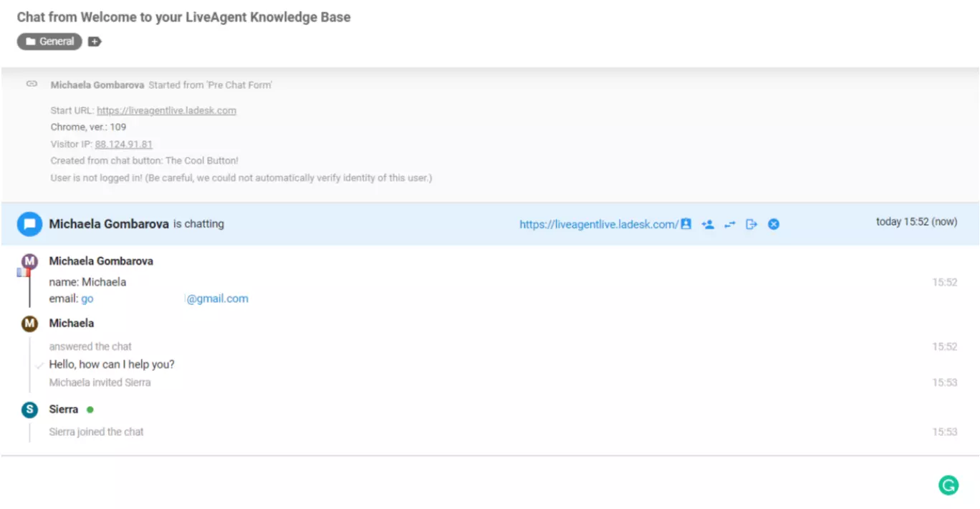Check Sierra's green online status indicator
Viewport: 980px width, 509px height.
coord(90,409)
